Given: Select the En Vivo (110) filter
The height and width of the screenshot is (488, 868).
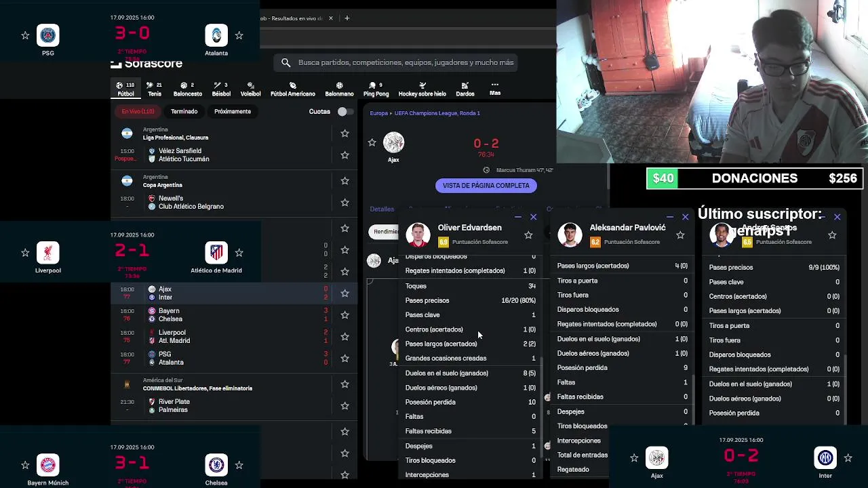Looking at the screenshot, I should click(138, 111).
